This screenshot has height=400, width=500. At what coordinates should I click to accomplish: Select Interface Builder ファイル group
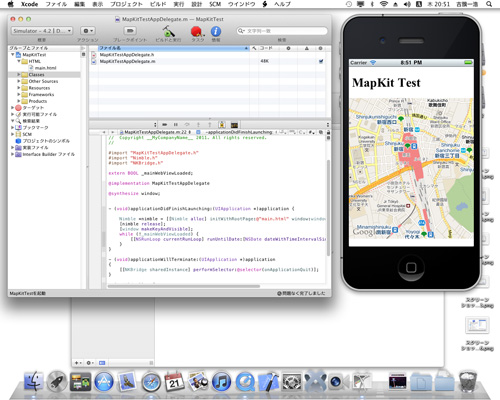pos(49,154)
